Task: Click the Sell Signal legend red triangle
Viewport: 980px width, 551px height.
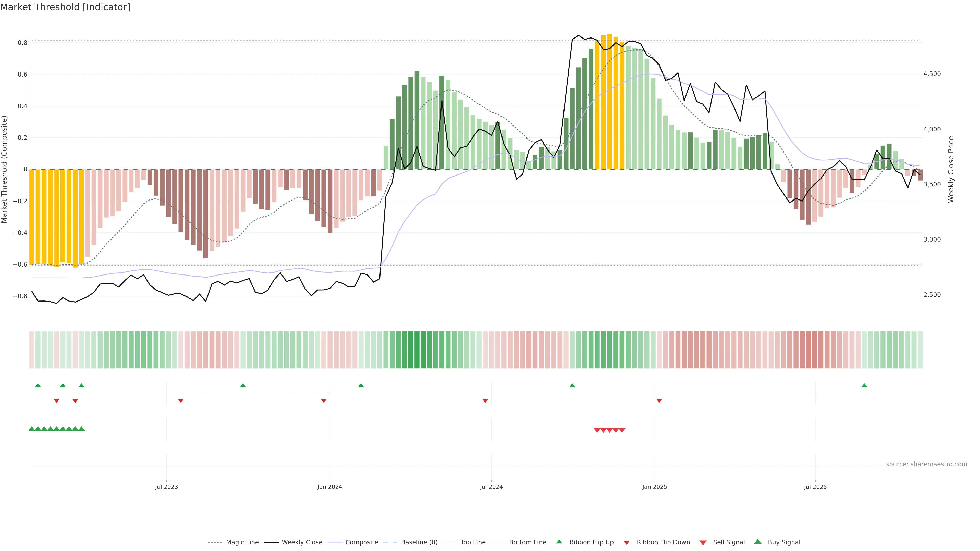Action: tap(703, 543)
